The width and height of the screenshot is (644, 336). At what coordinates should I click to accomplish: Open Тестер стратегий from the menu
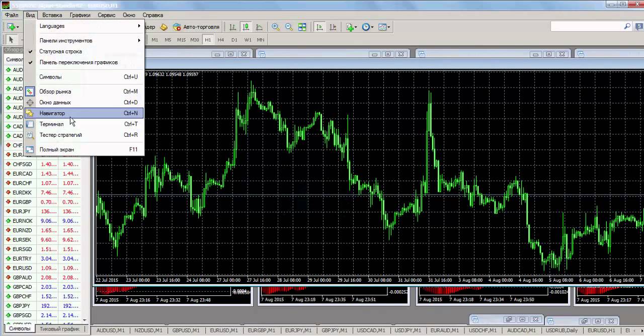(85, 135)
